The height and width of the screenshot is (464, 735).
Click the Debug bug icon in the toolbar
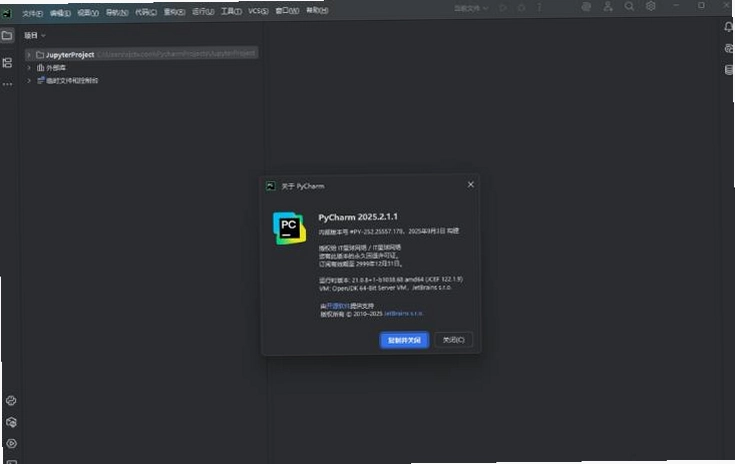521,8
